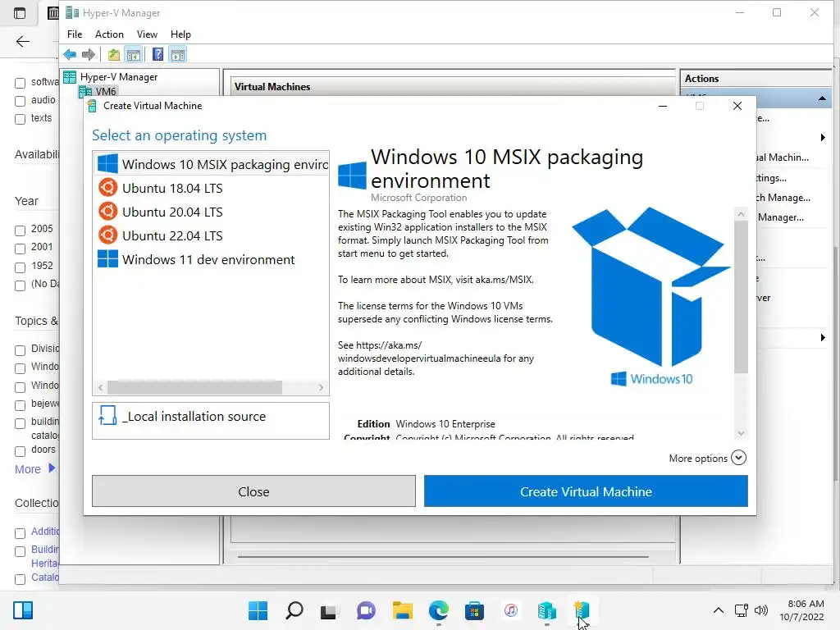The image size is (840, 630).
Task: Select the Hyper-V Manager root tree node
Action: click(118, 77)
